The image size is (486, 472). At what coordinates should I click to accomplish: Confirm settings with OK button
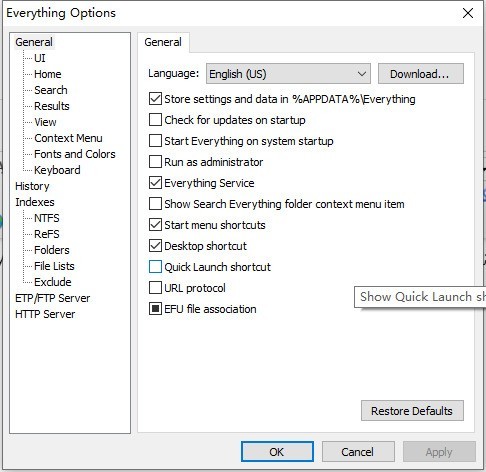pyautogui.click(x=277, y=452)
